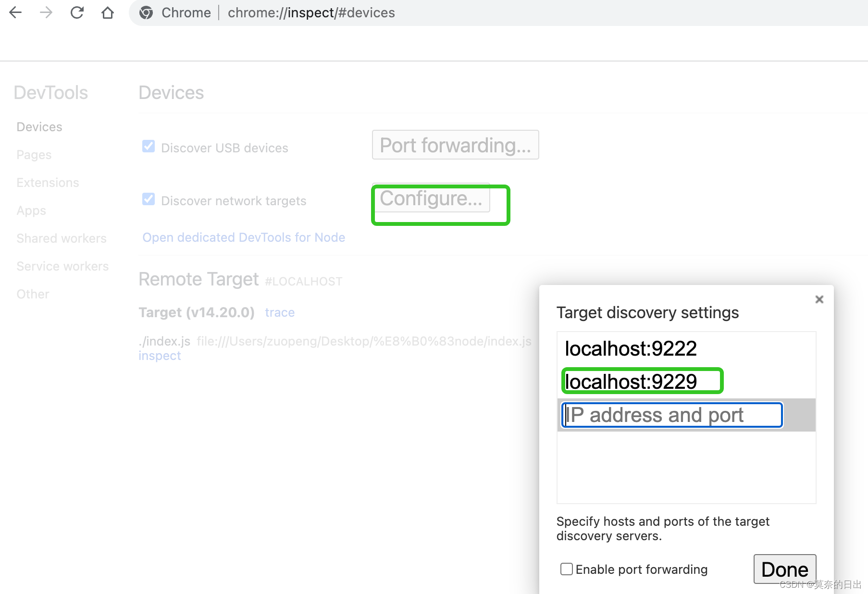
Task: Open dedicated DevTools for Node link
Action: pyautogui.click(x=244, y=237)
